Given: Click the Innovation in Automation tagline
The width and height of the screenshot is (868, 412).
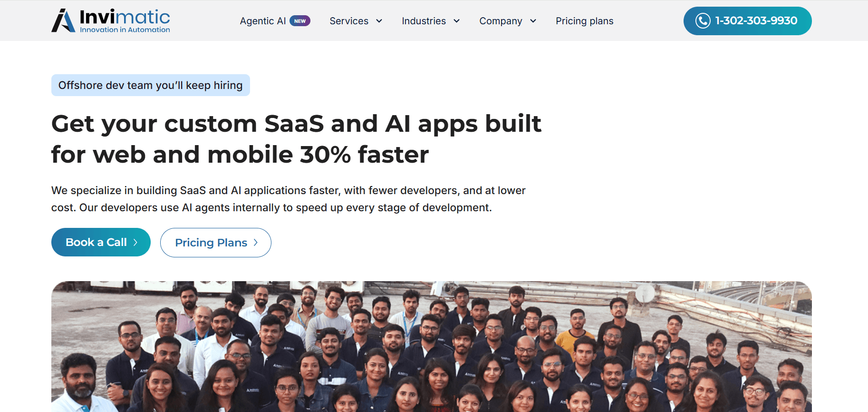Looking at the screenshot, I should tap(125, 29).
